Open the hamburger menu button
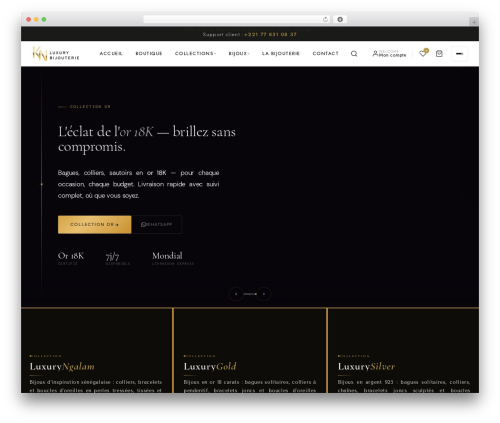This screenshot has height=423, width=500. coord(459,54)
